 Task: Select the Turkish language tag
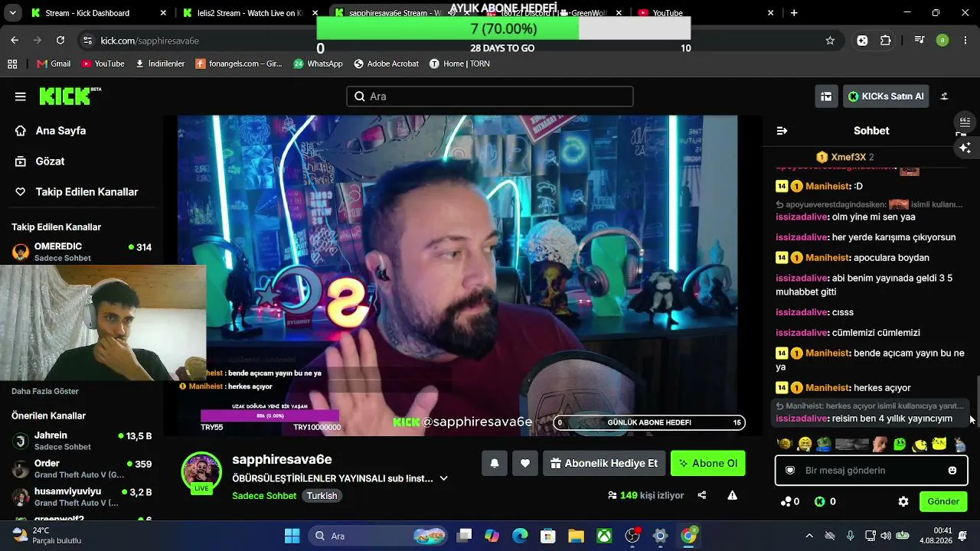click(x=322, y=496)
